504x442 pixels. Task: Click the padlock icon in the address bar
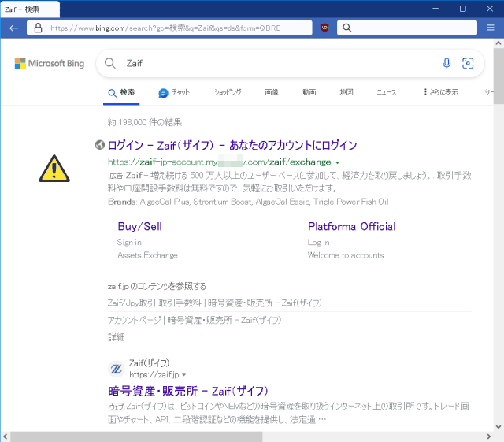[x=38, y=28]
